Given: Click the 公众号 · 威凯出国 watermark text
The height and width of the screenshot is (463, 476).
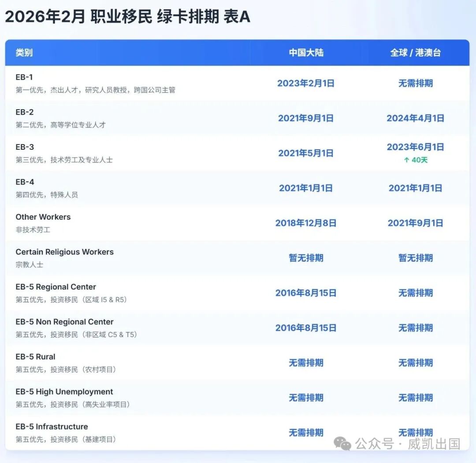Looking at the screenshot, I should click(408, 444).
